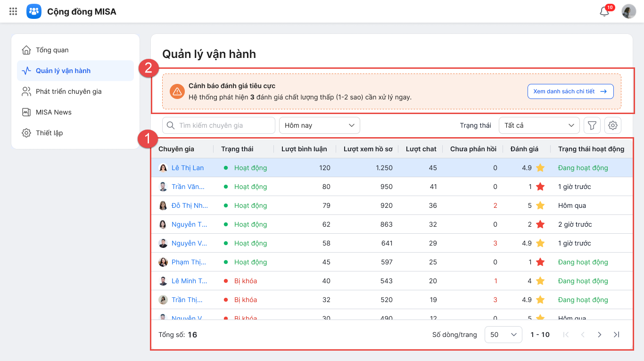
Task: Click the orange warning triangle icon
Action: point(177,91)
